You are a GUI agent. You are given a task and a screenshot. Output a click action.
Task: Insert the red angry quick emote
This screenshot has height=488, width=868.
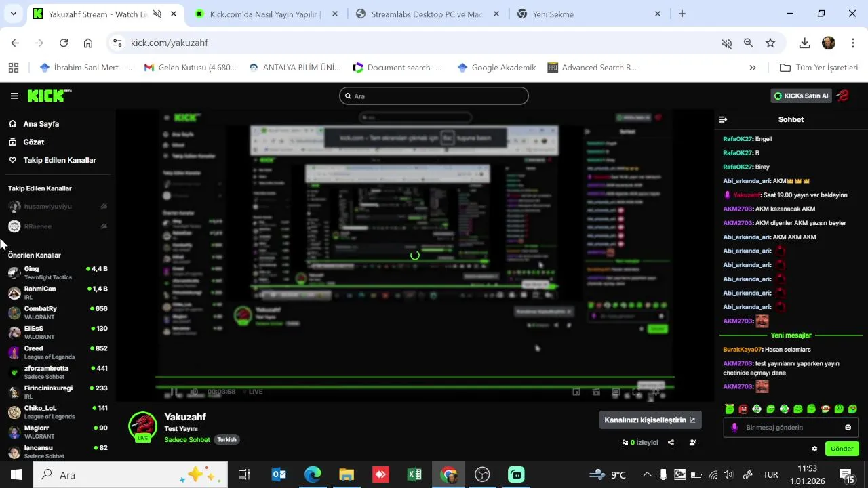point(743,409)
